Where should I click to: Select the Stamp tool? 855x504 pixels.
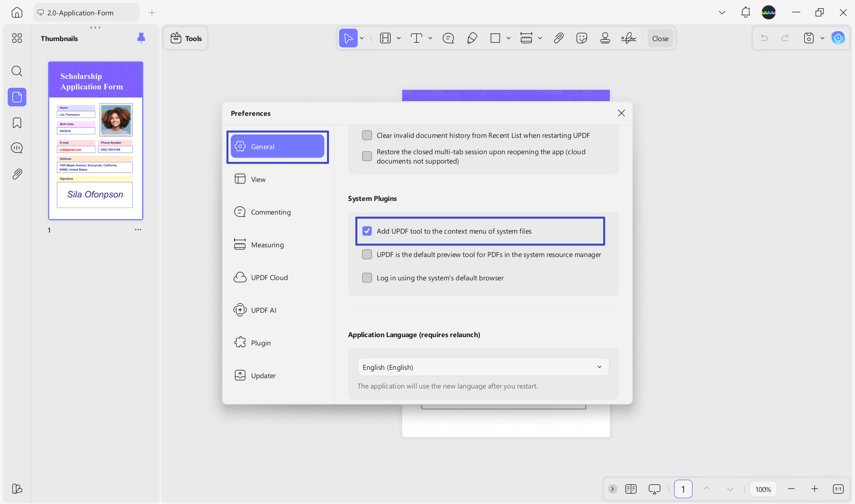click(605, 38)
